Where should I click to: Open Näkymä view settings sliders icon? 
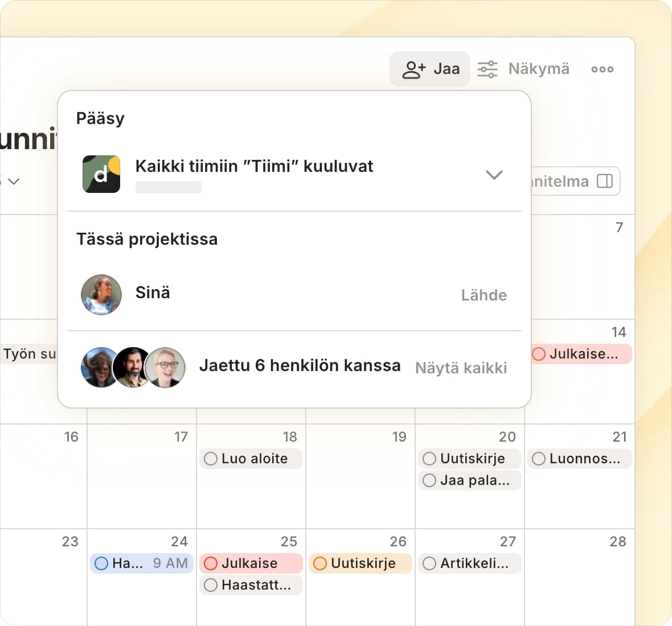pyautogui.click(x=487, y=69)
